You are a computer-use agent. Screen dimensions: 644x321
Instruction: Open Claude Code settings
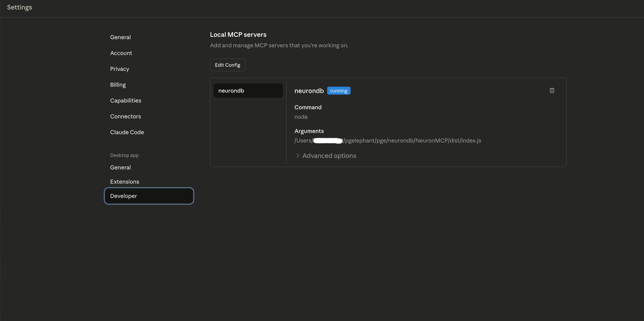127,132
